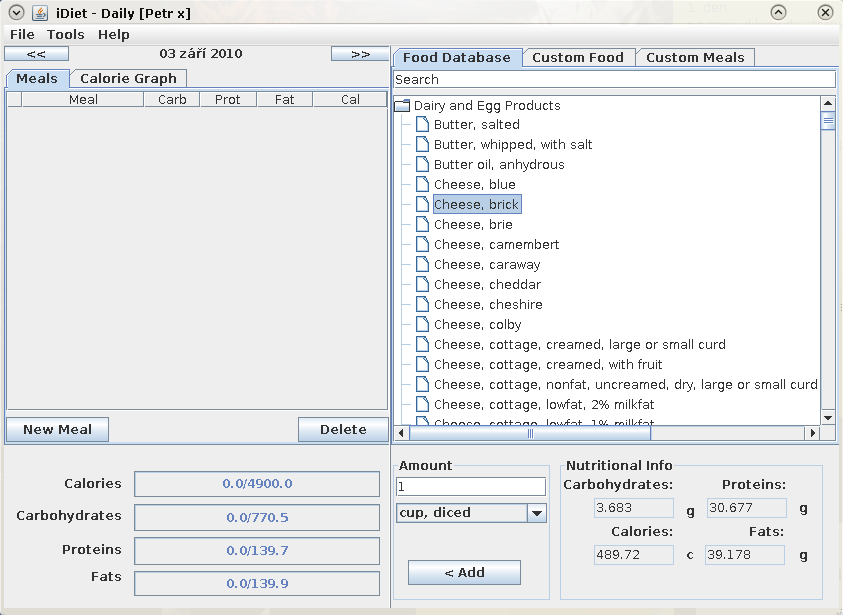843x615 pixels.
Task: Click the vertical scrollbar thumb in food list
Action: click(828, 120)
